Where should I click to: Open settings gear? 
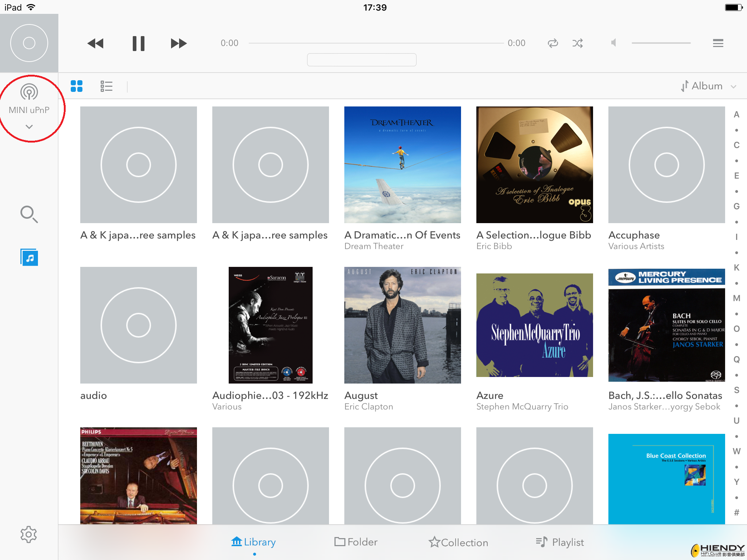(29, 534)
